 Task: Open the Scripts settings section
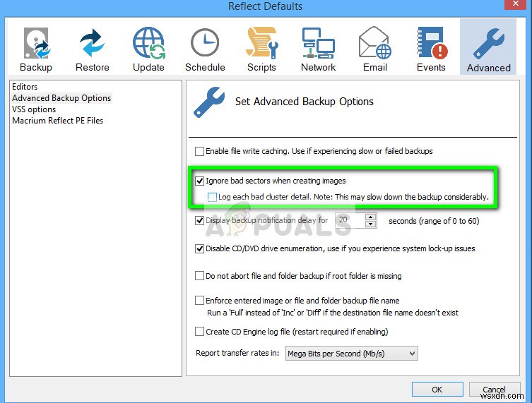(x=261, y=49)
